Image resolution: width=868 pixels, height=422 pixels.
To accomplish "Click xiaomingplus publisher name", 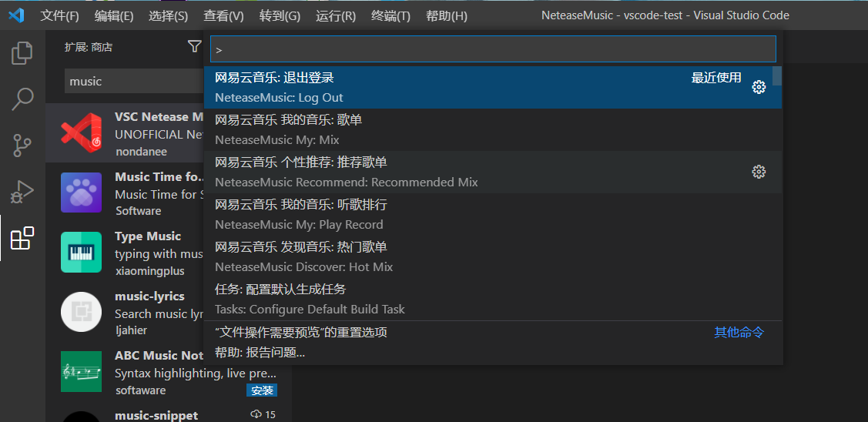I will 150,271.
